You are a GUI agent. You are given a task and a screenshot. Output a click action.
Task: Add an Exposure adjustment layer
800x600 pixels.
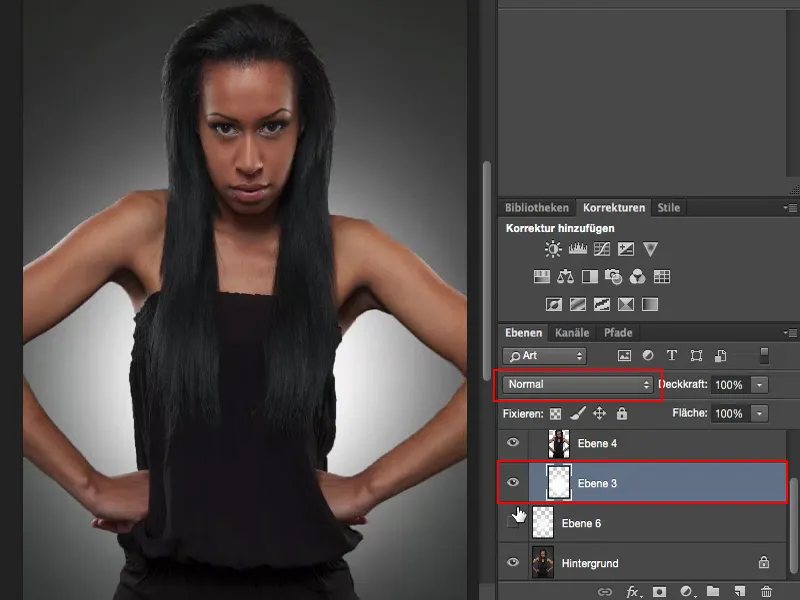(x=626, y=249)
